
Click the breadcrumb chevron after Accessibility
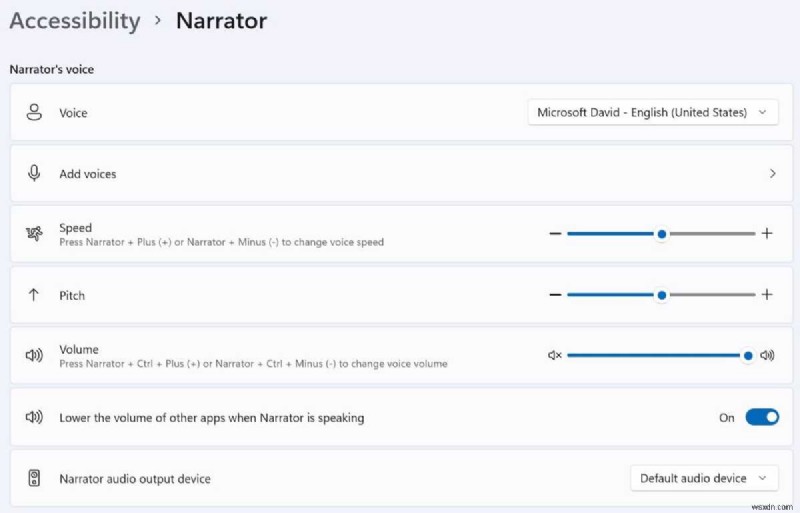click(x=158, y=20)
